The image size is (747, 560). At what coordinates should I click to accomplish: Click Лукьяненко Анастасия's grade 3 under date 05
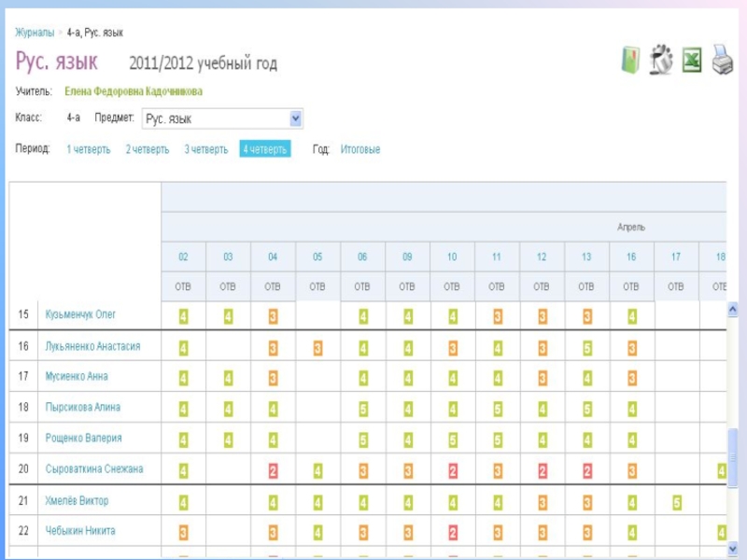click(317, 348)
